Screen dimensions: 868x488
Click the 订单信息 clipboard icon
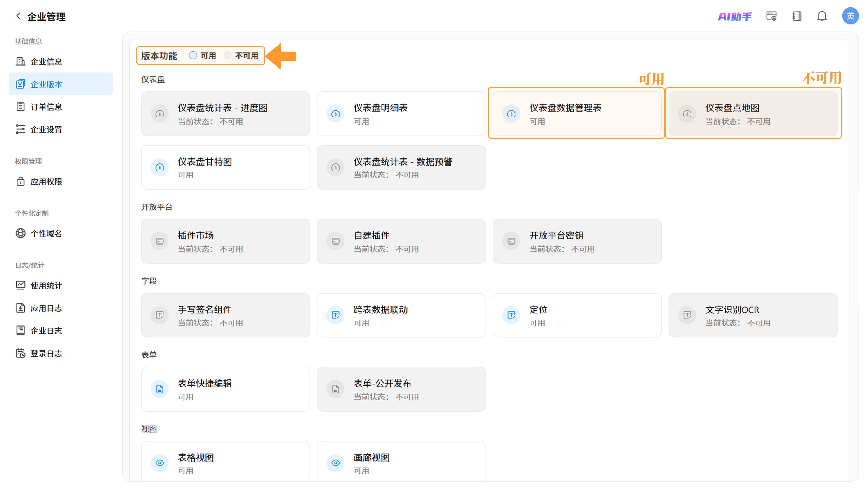coord(21,107)
